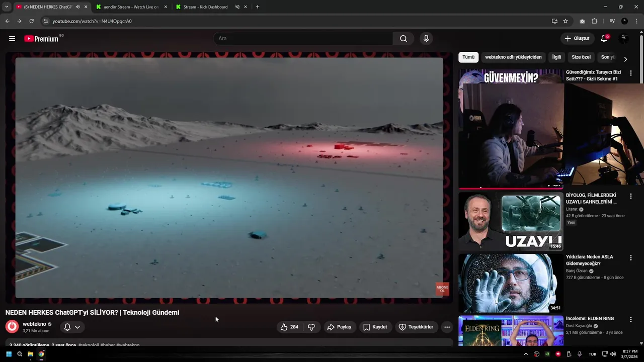Open YouTube notifications bell with badge
Viewport: 644px width, 362px height.
[604, 39]
